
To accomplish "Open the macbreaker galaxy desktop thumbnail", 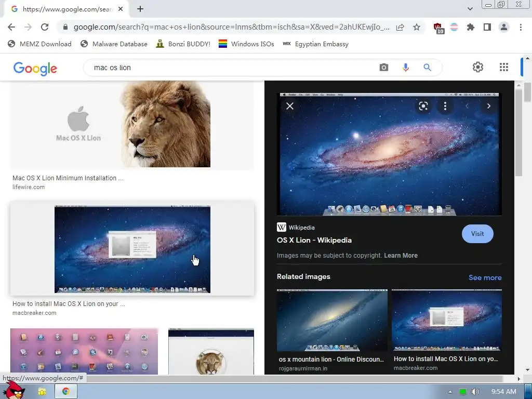I will pyautogui.click(x=132, y=249).
